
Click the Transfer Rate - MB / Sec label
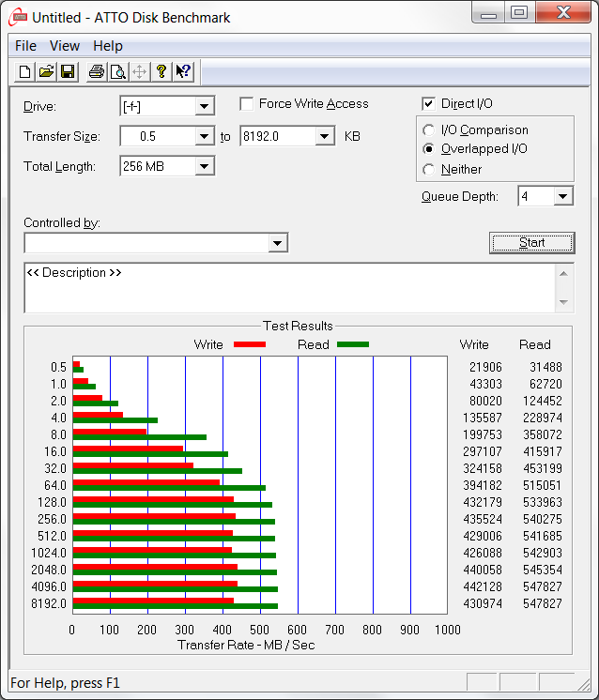click(246, 645)
